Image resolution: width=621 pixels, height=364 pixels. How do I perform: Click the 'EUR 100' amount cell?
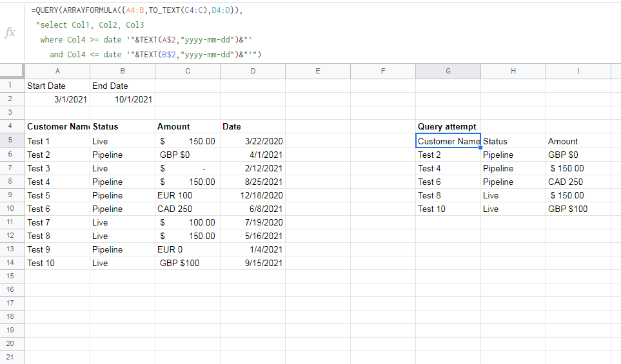[x=188, y=195]
